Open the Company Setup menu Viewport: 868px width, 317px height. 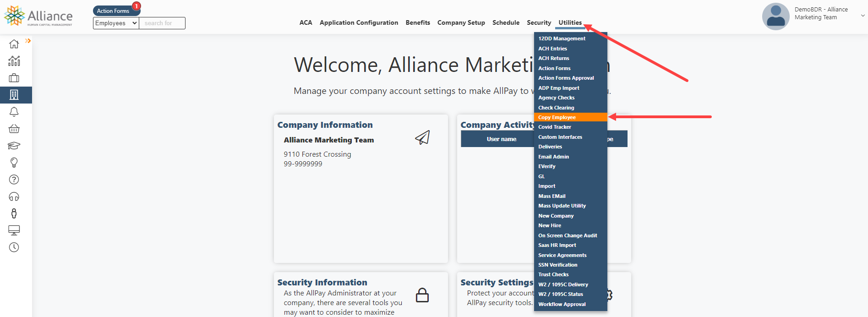click(461, 22)
